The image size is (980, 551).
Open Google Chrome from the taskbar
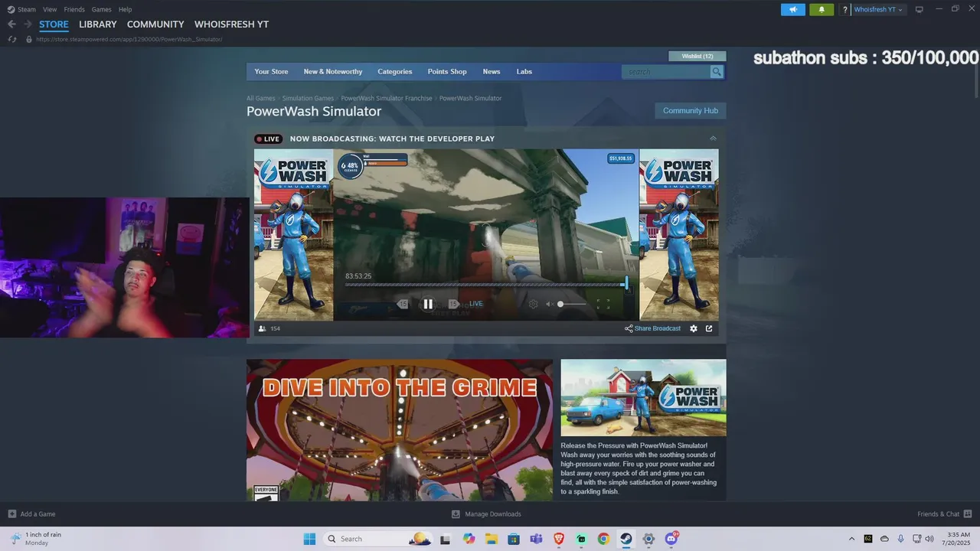tap(603, 539)
